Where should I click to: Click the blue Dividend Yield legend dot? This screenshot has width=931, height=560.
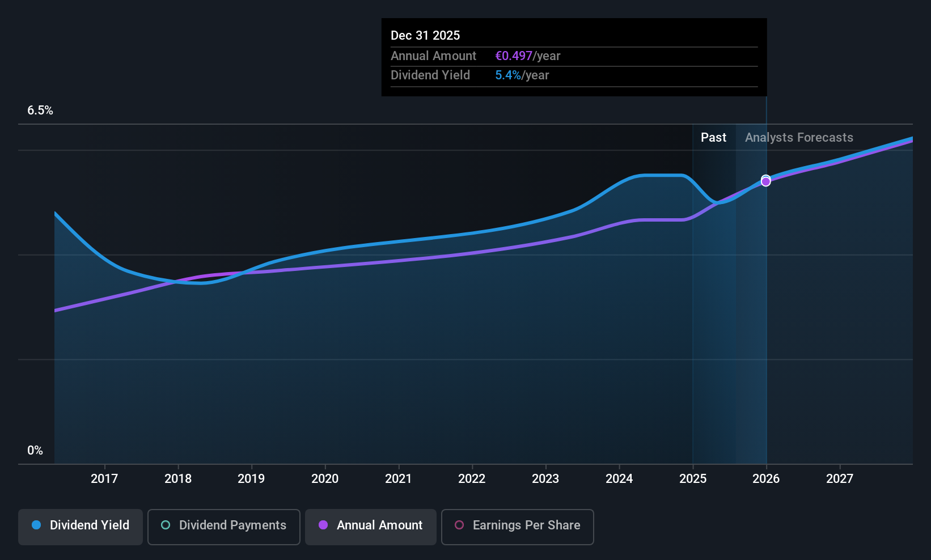pos(36,525)
